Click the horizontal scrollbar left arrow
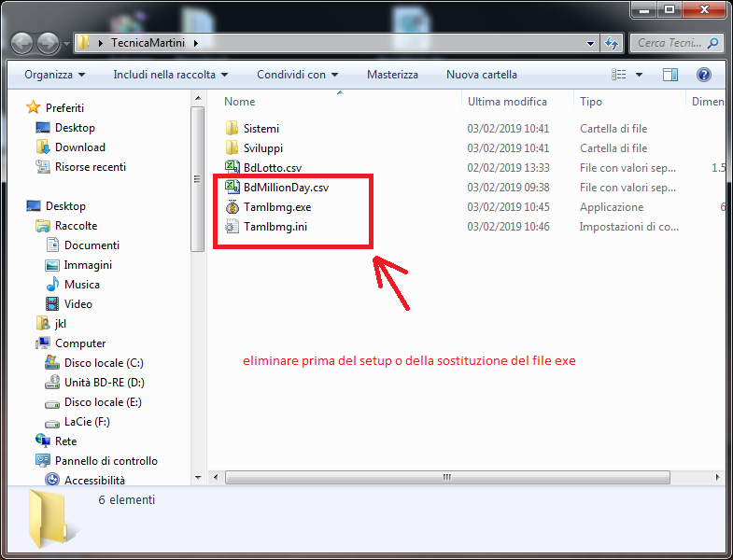The width and height of the screenshot is (733, 560). click(x=216, y=477)
